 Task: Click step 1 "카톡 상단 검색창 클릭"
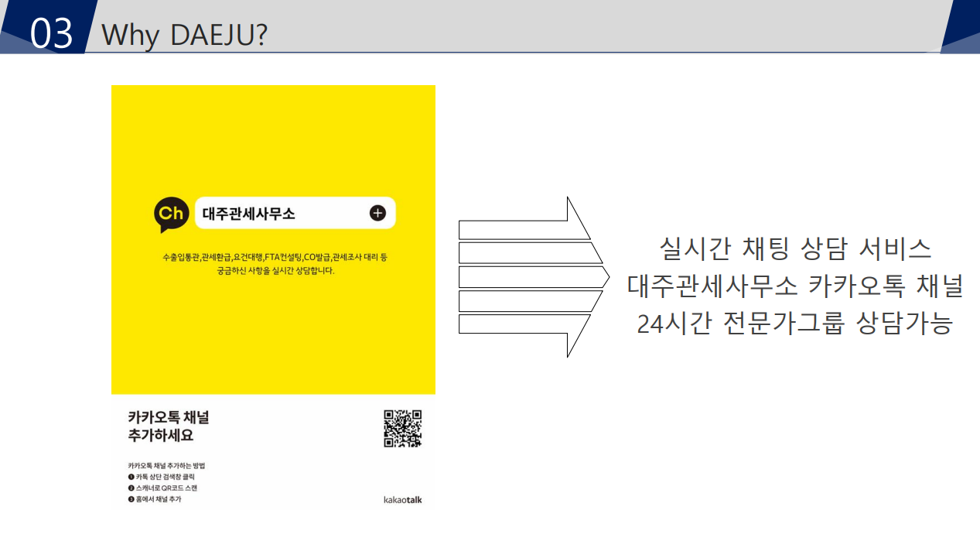162,478
